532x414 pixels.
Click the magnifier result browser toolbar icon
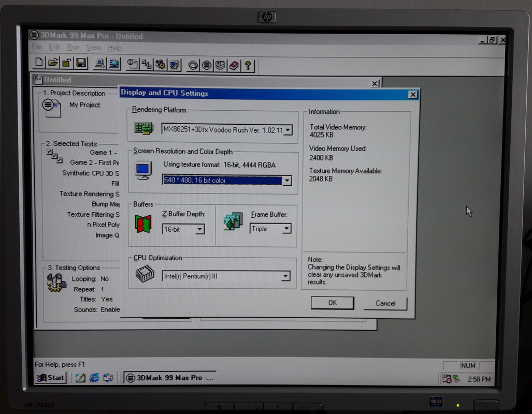[113, 64]
